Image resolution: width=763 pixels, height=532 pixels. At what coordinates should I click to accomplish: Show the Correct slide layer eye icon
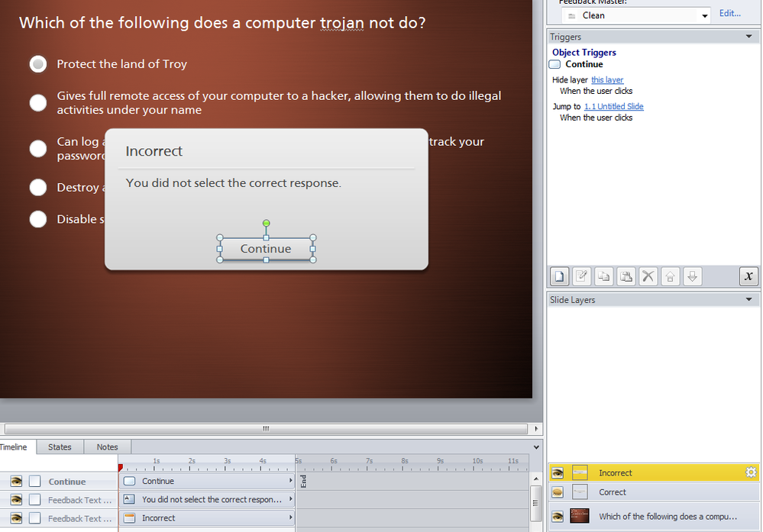[x=558, y=492]
